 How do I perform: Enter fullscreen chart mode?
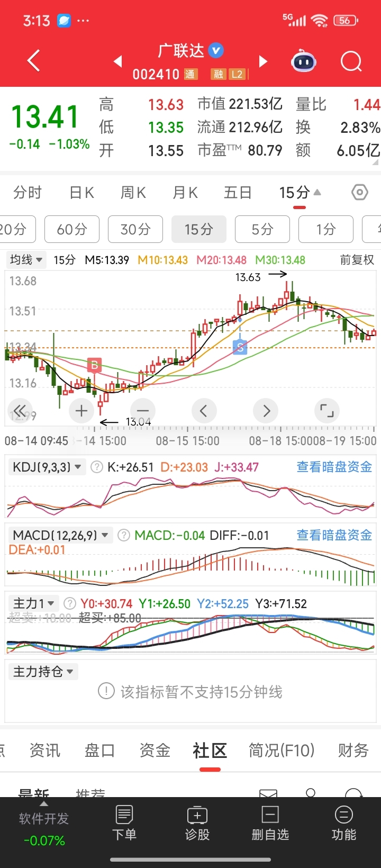pos(327,410)
